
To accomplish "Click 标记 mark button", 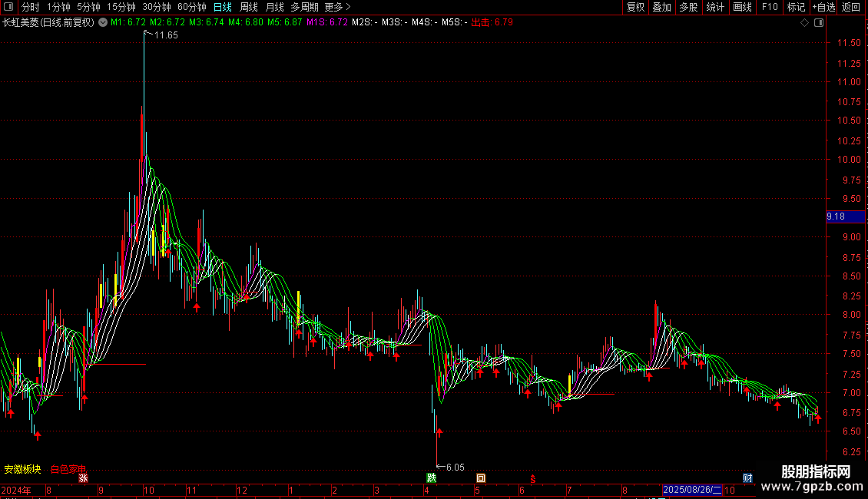I will 796,7.
